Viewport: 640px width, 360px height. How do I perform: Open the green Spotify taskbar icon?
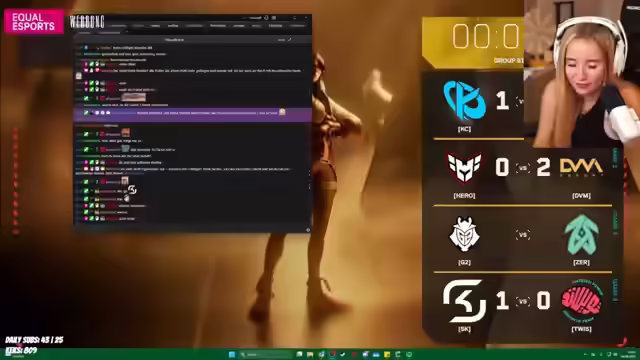click(409, 354)
